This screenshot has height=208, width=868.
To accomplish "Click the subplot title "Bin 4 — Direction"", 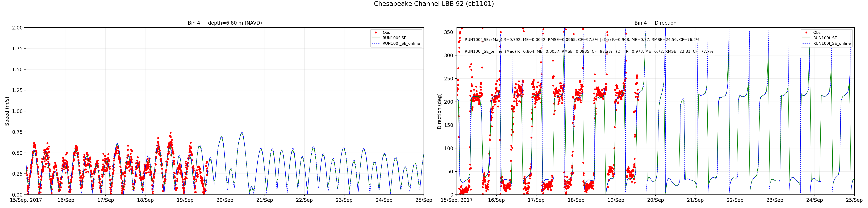I will 655,23.
